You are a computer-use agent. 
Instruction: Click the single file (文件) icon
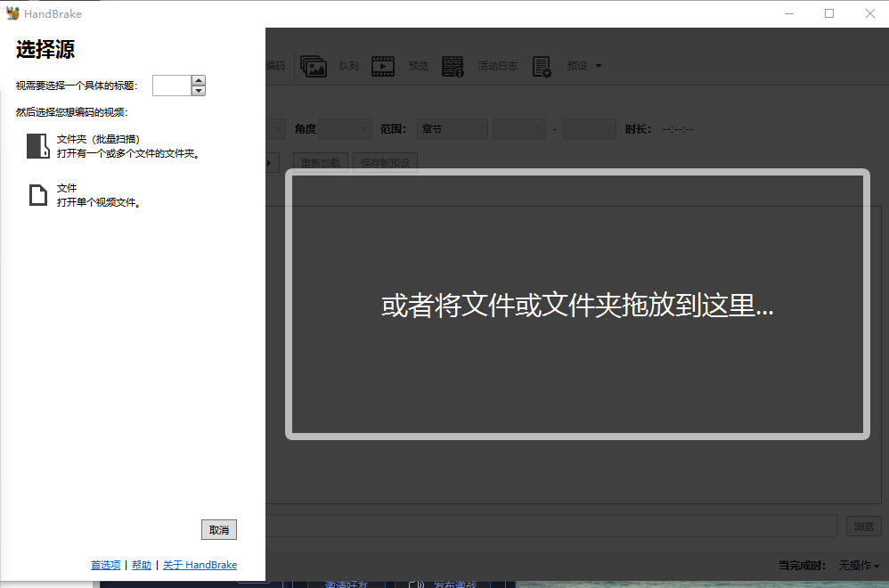(37, 195)
